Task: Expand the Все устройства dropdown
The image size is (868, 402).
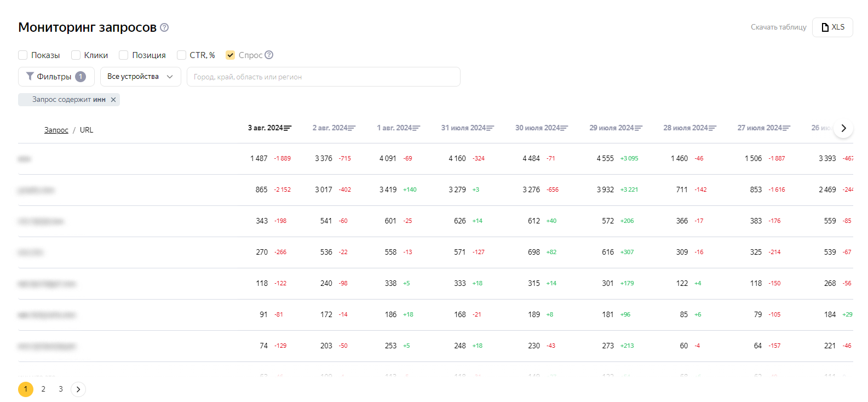Action: point(141,77)
